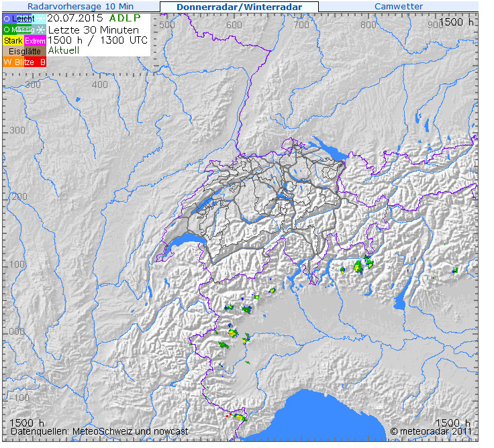The height and width of the screenshot is (448, 494).
Task: Click the brown Eisglätte legend swatch
Action: 25,52
